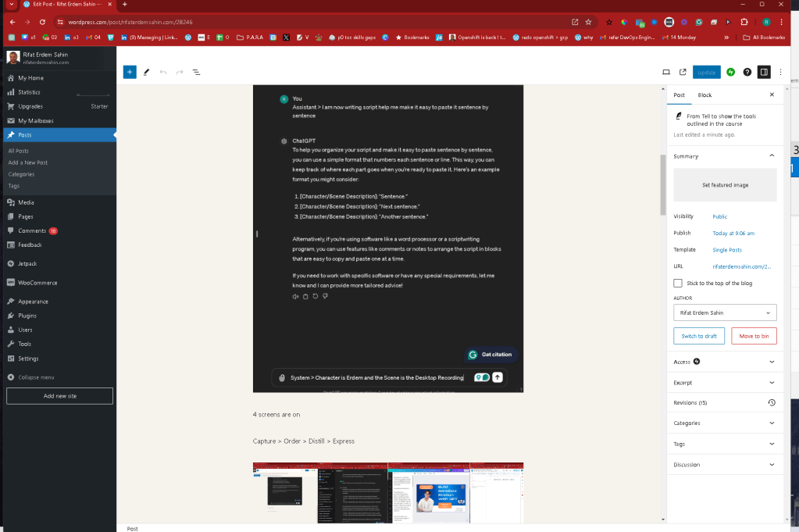
Task: Change Visibility via Public link
Action: 719,216
